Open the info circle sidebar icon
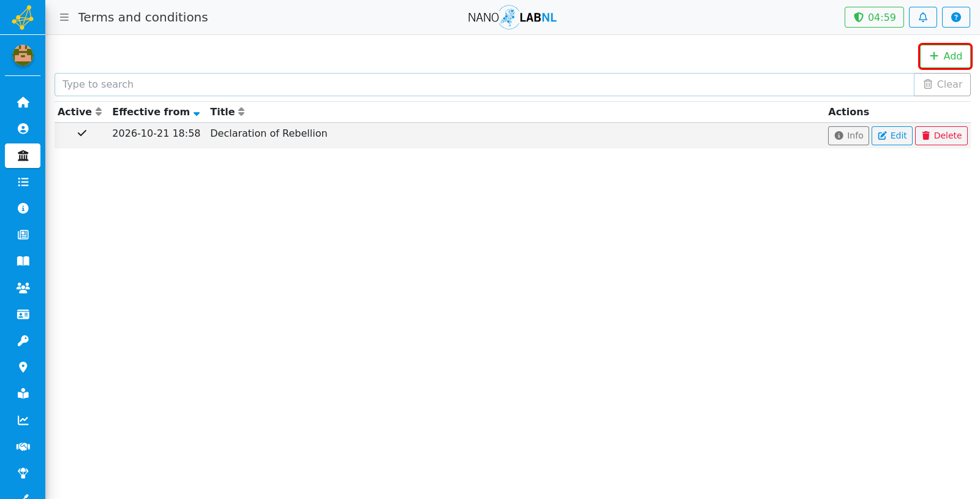Screen dimensions: 980x499 click(23, 208)
